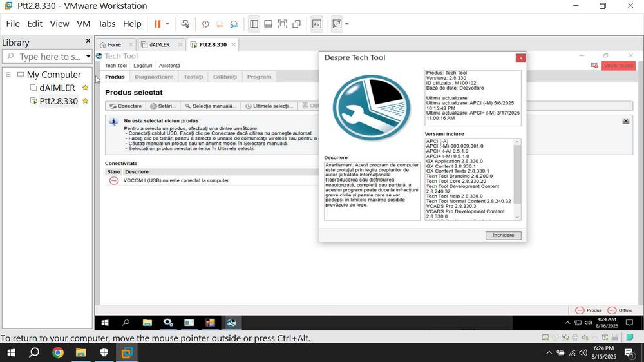644x362 pixels.
Task: Open the VMware File menu
Action: pos(13,24)
